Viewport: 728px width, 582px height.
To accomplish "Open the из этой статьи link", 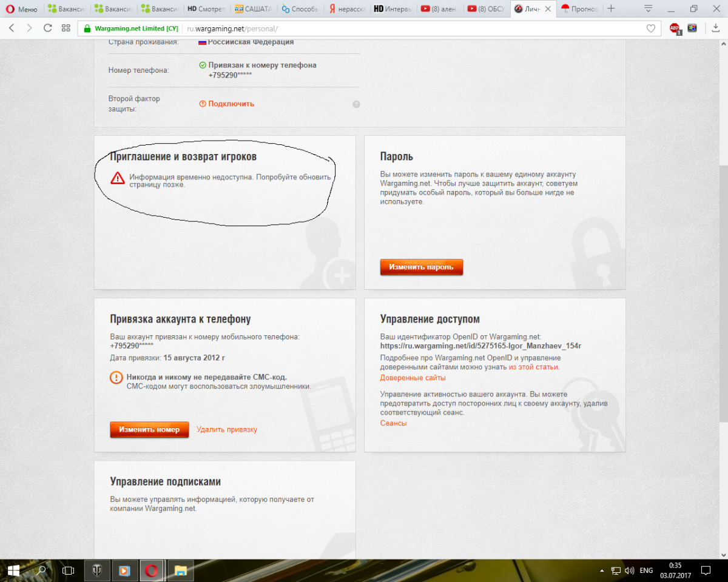I will coord(534,367).
